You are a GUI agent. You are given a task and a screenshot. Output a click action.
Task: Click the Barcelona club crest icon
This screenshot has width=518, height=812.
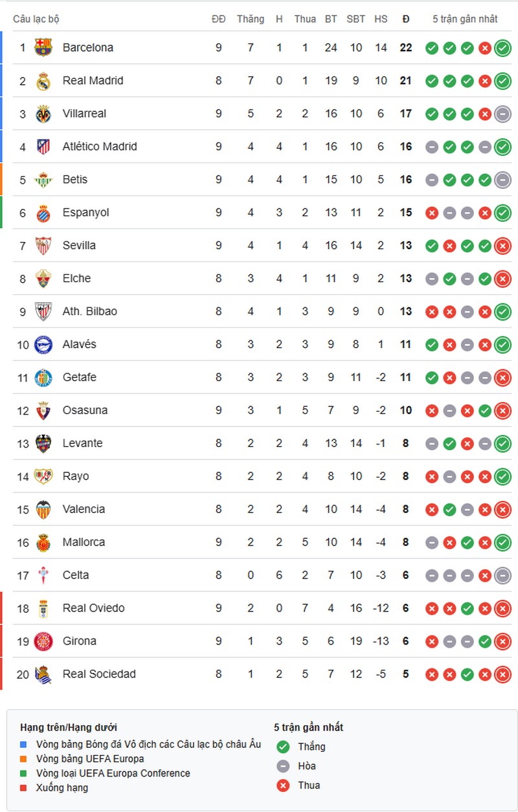coord(43,47)
